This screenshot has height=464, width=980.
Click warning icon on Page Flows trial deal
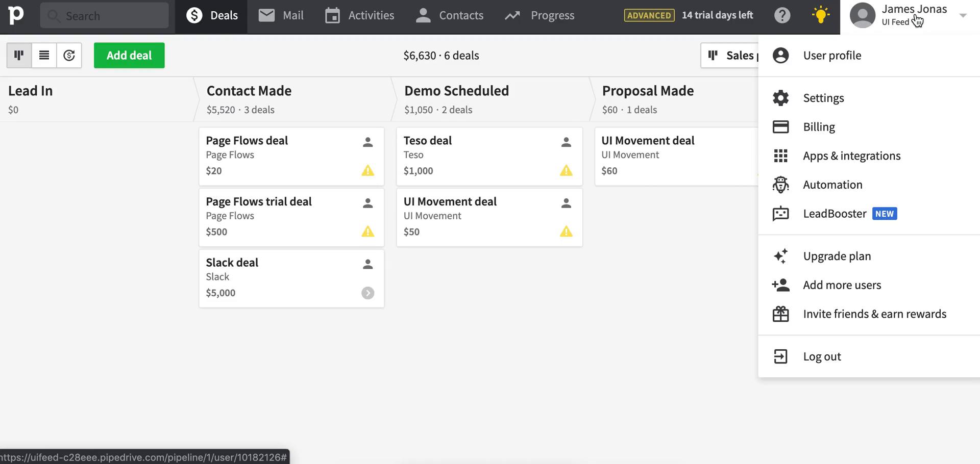pyautogui.click(x=368, y=232)
